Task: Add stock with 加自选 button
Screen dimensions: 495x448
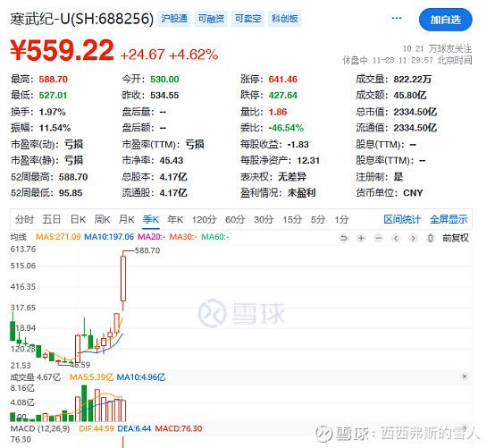Action: (x=446, y=20)
